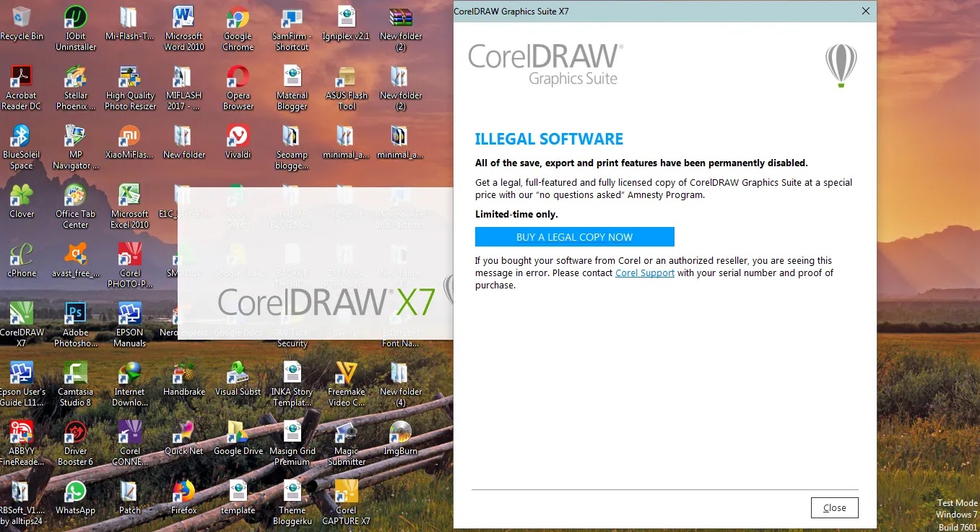Viewport: 980px width, 532px height.
Task: Select the template file icon
Action: coord(238,497)
